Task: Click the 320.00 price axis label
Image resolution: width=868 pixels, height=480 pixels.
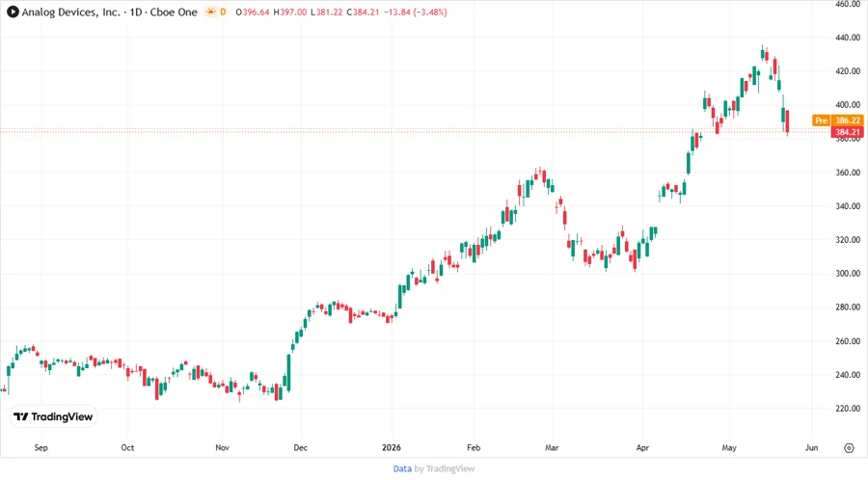Action: pos(848,240)
